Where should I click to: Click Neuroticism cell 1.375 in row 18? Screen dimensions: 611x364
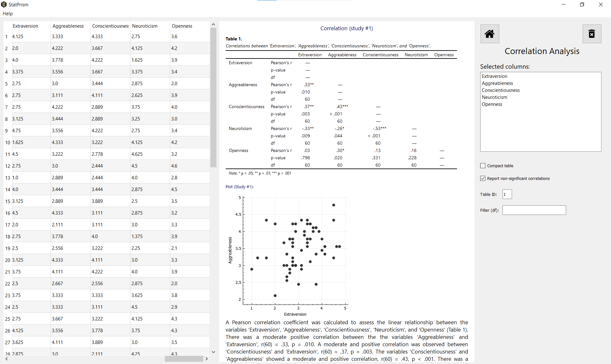tap(150, 237)
